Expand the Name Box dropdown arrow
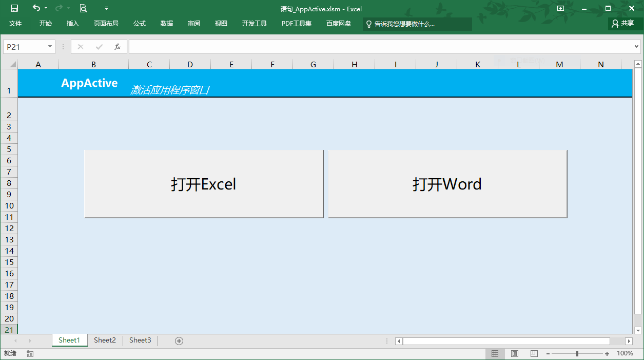Image resolution: width=644 pixels, height=360 pixels. click(50, 47)
